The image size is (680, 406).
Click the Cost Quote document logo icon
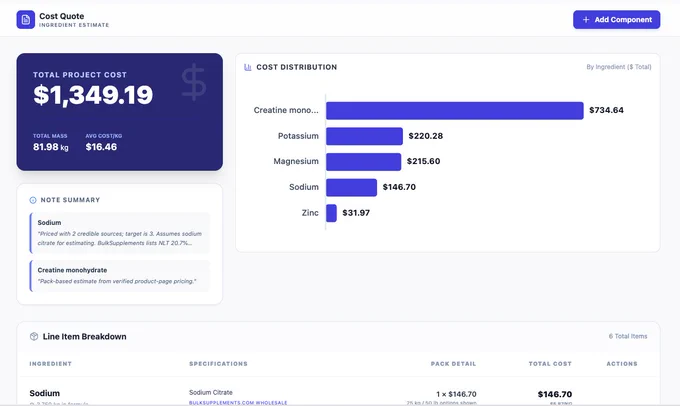click(26, 20)
